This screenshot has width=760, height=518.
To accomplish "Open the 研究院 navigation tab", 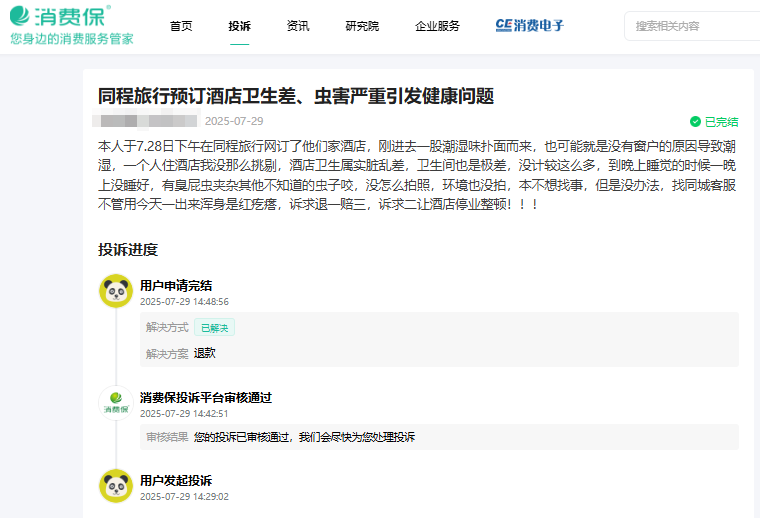I will pos(362,26).
